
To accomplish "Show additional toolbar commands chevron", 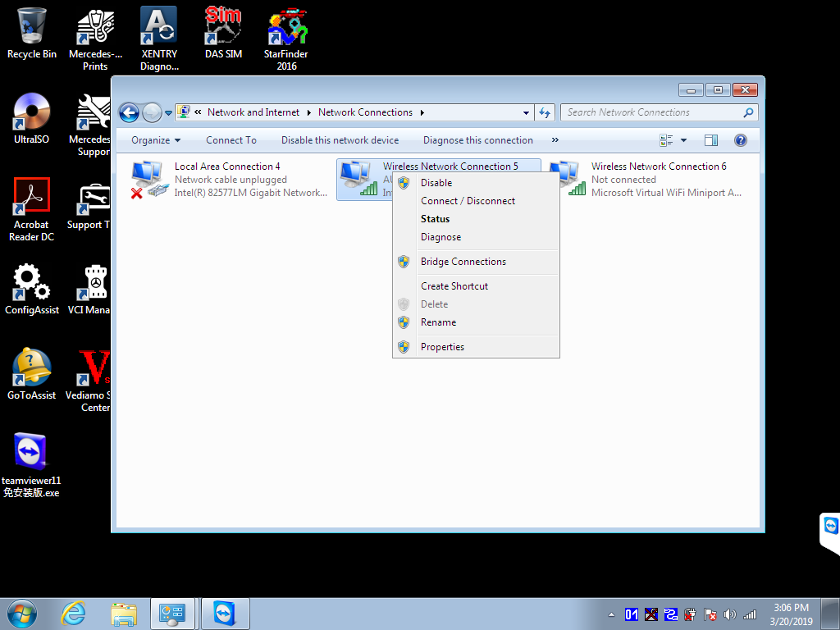I will (x=555, y=139).
